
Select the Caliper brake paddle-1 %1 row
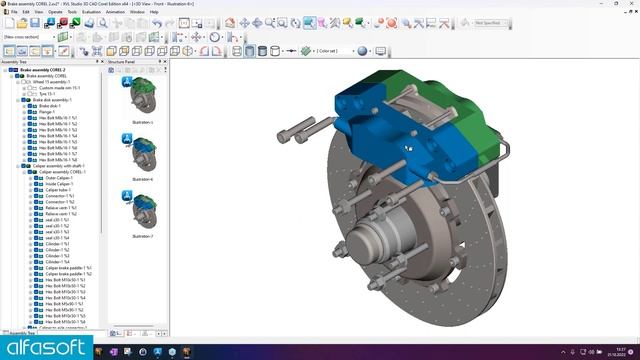coord(68,268)
